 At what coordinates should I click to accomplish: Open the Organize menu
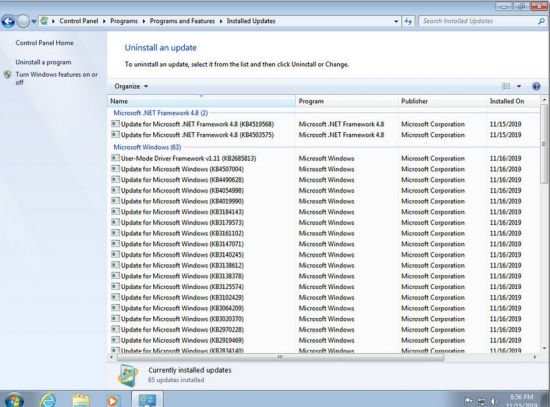coord(131,86)
